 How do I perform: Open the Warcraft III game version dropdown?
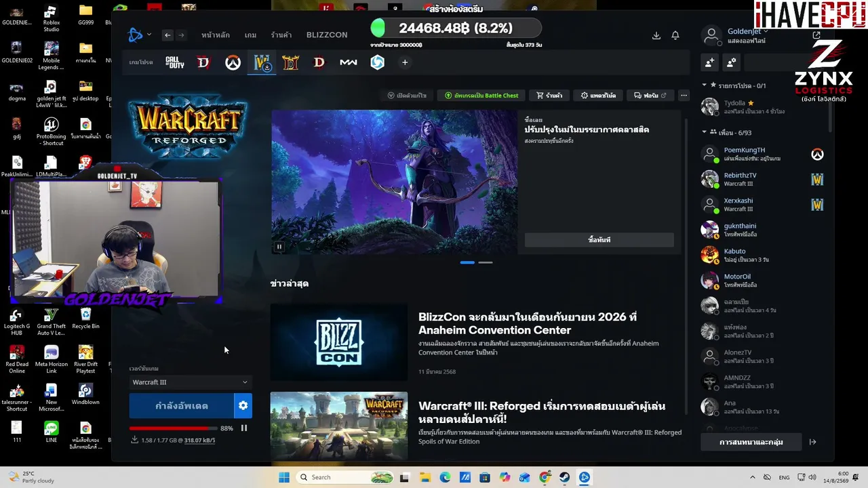pyautogui.click(x=190, y=382)
